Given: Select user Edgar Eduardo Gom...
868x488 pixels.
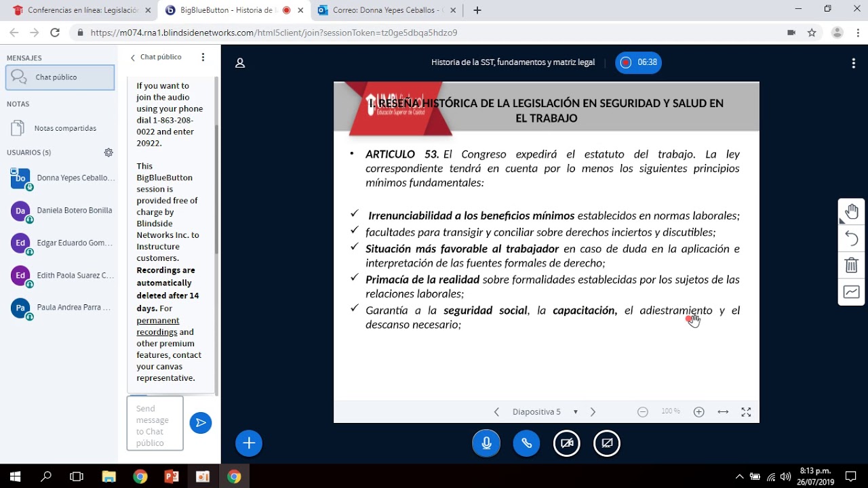Looking at the screenshot, I should point(62,243).
